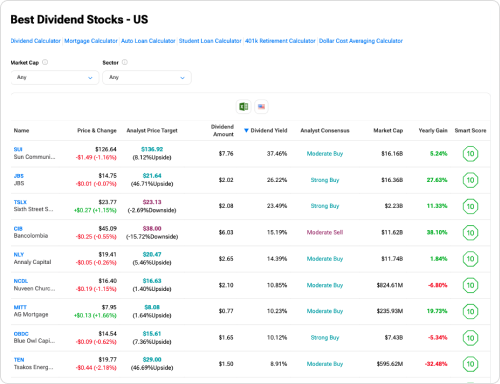Open the Sector dropdown
The width and height of the screenshot is (500, 384).
pyautogui.click(x=147, y=77)
